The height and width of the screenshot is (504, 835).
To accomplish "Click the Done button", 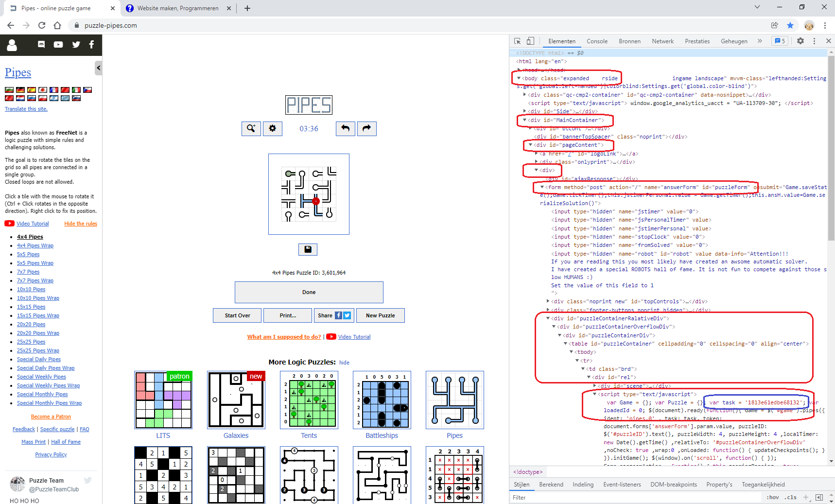I will pos(309,292).
